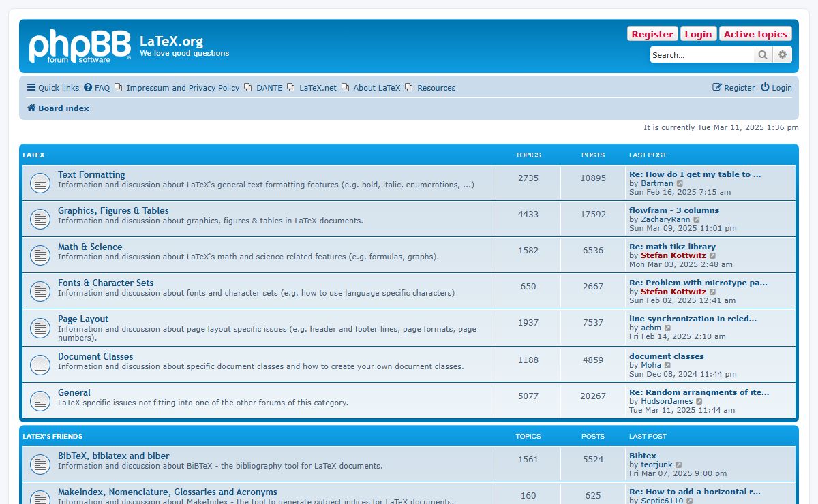Viewport: 818px width, 504px height.
Task: Open last post titled 'document classes'
Action: coord(667,356)
